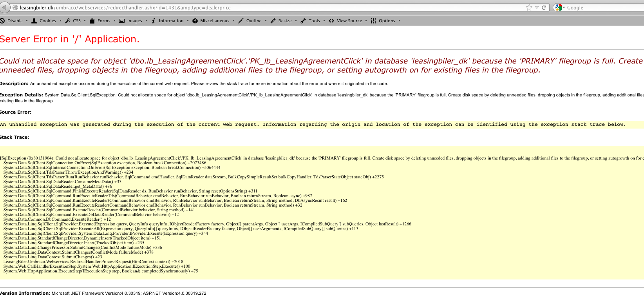Click the Cookies person icon
The height and width of the screenshot is (303, 644).
click(x=34, y=21)
